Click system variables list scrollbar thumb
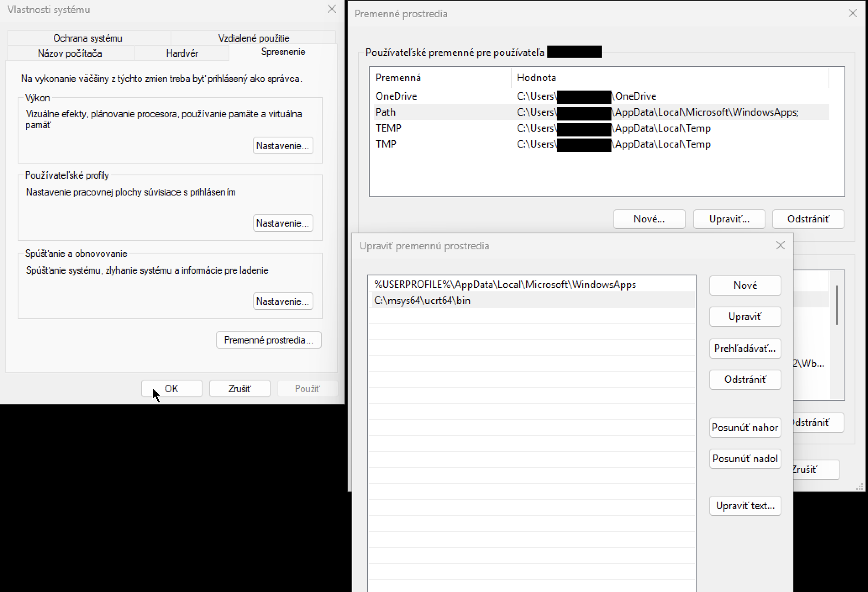 [x=837, y=305]
